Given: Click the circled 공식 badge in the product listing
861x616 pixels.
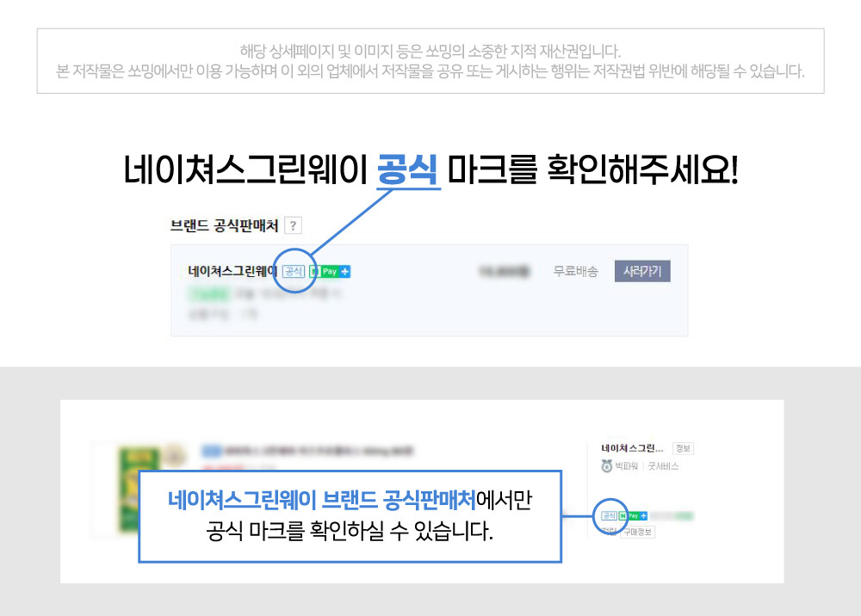Looking at the screenshot, I should (x=609, y=516).
